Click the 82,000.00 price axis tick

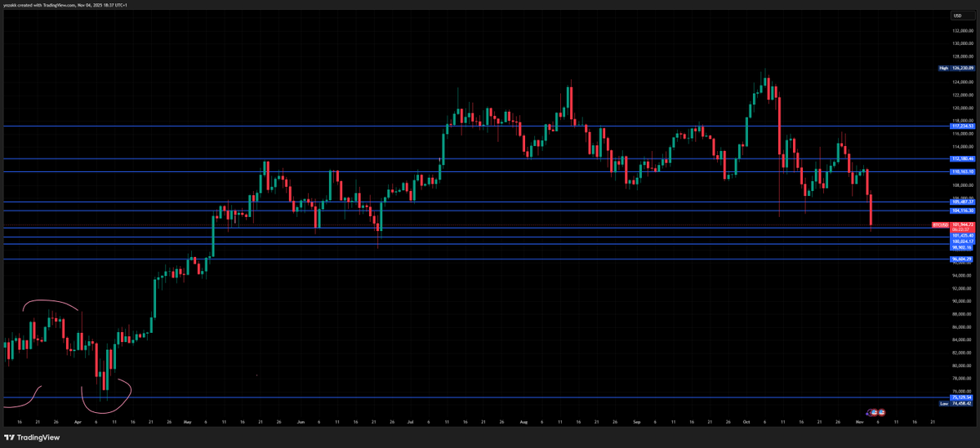pos(963,353)
